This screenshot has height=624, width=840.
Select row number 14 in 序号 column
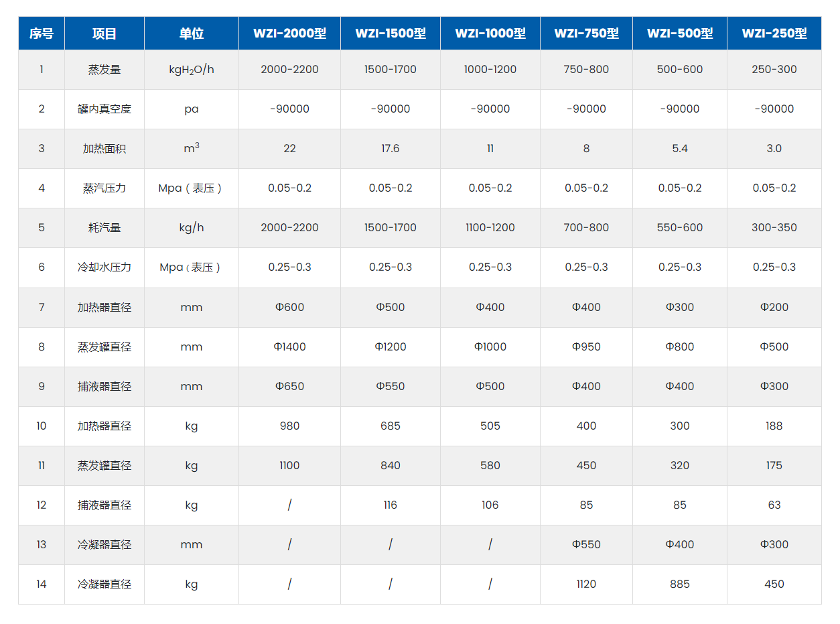tap(42, 584)
